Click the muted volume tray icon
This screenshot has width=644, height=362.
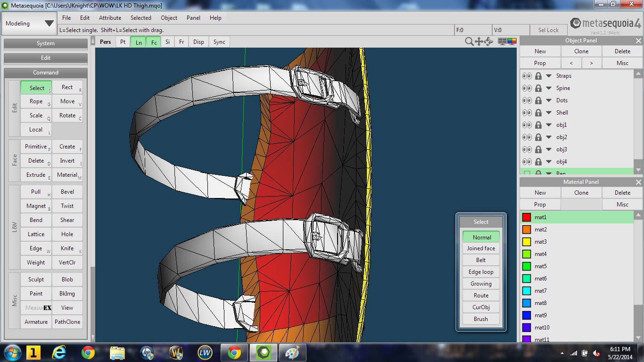coord(597,353)
